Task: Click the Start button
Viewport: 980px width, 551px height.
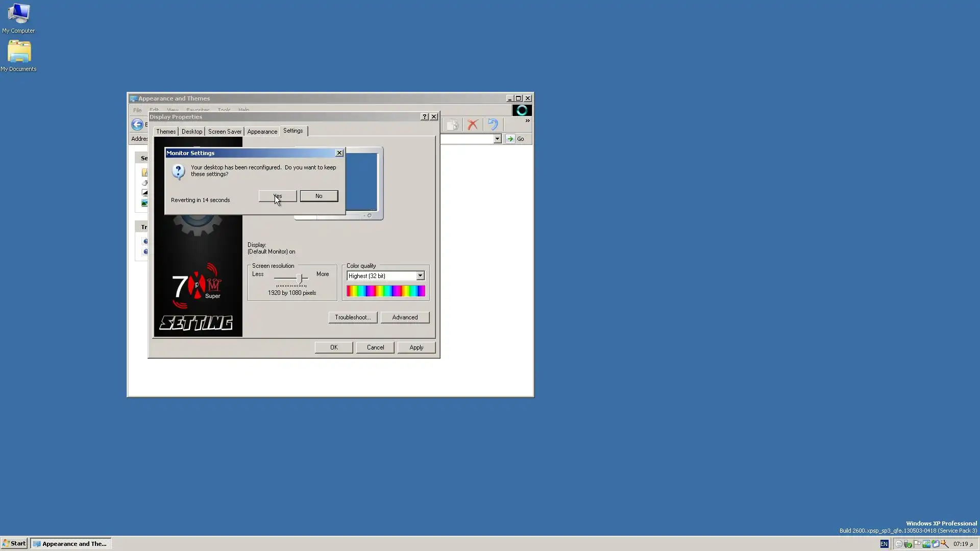Action: click(x=14, y=543)
